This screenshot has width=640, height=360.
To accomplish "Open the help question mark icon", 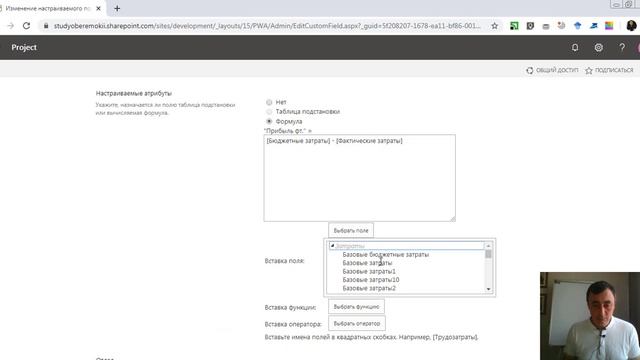I will point(622,47).
